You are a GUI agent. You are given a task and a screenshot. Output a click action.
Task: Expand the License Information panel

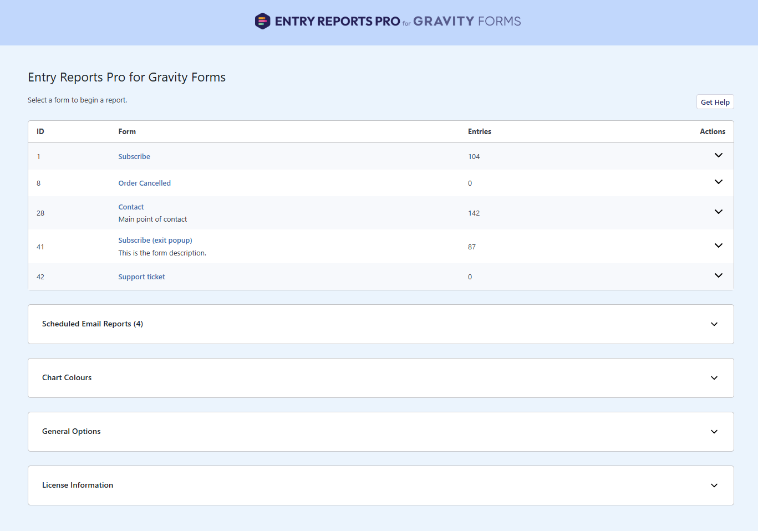(x=381, y=485)
